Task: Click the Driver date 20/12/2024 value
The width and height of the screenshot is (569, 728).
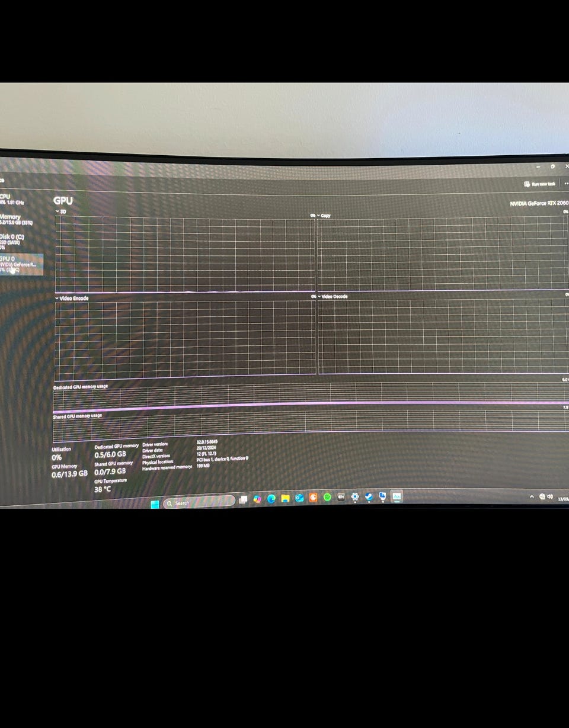Action: coord(206,447)
